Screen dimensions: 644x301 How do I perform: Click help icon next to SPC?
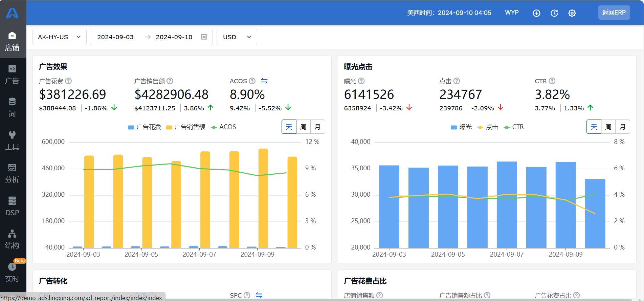[247, 295]
